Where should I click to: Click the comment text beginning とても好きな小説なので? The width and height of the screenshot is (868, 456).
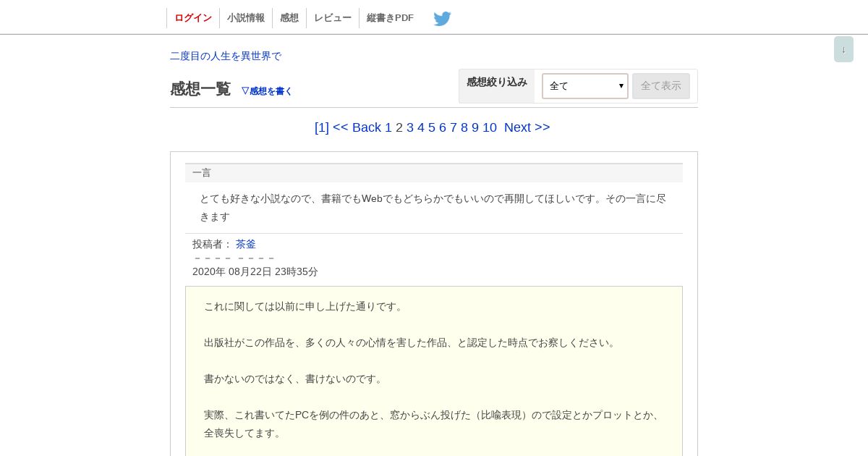[x=433, y=207]
